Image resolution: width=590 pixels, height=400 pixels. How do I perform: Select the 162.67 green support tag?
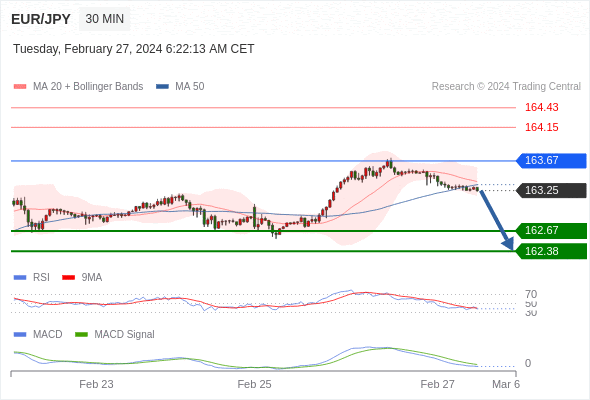click(551, 230)
